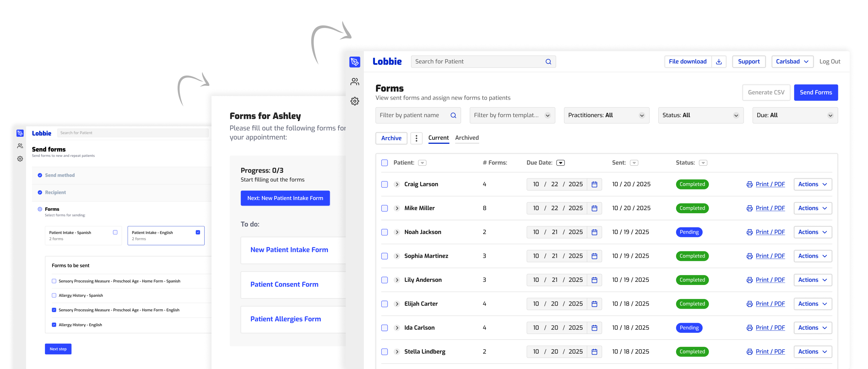Click the patients icon in main sidebar
This screenshot has height=369, width=868.
354,82
